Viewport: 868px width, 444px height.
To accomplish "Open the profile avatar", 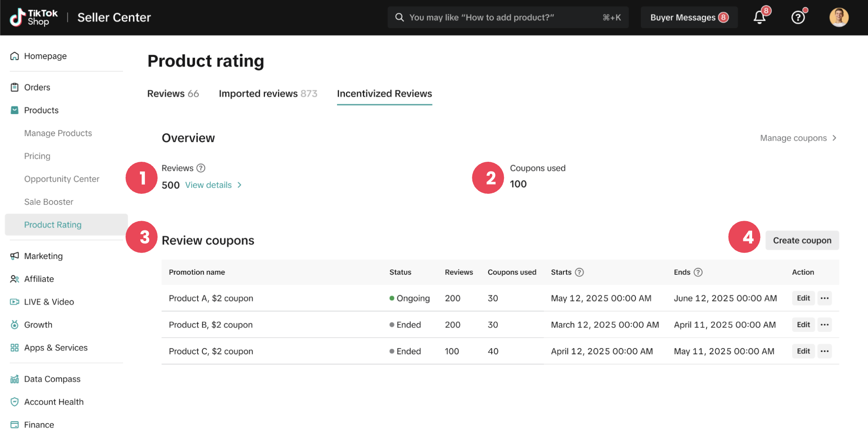I will [839, 17].
